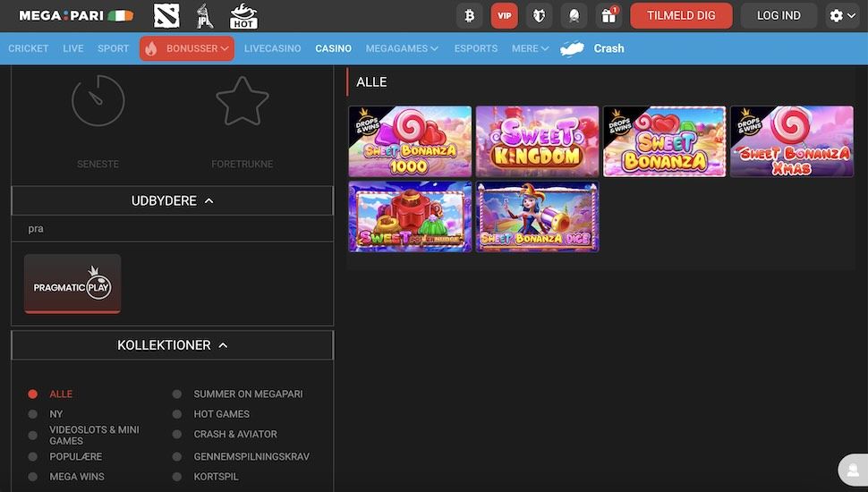The height and width of the screenshot is (492, 868).
Task: Select the CRASH & AVIATOR collection
Action: coord(234,434)
